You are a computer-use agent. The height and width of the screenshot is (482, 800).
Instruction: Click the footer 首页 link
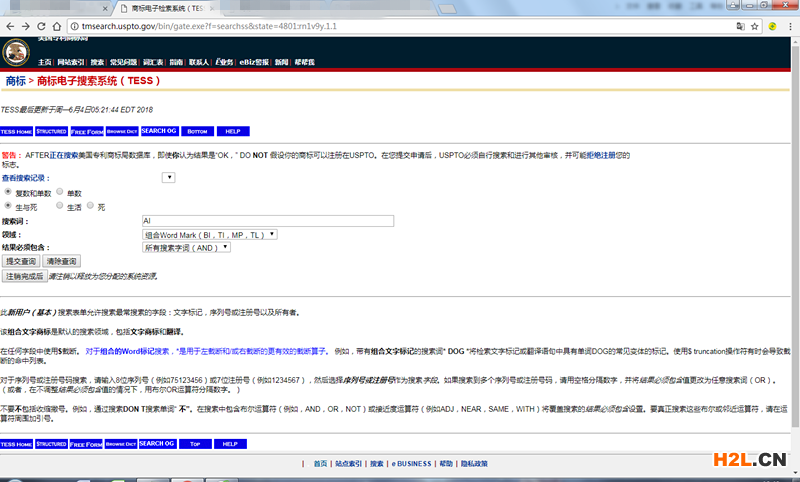coord(320,464)
